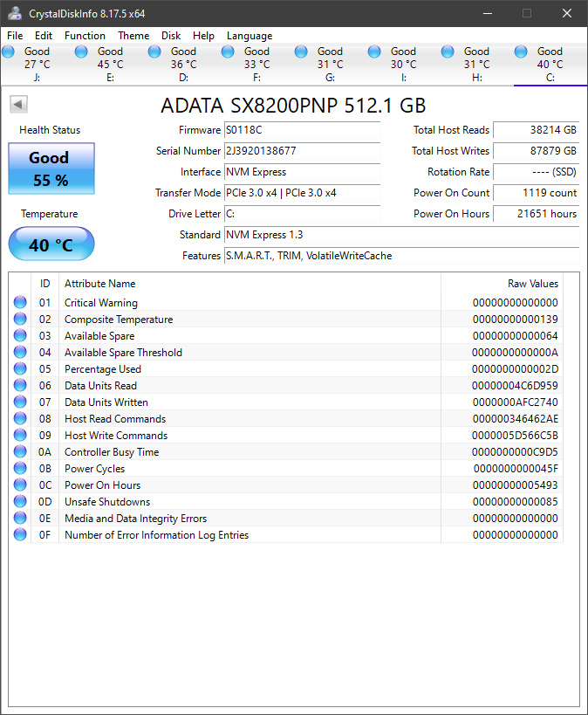The width and height of the screenshot is (588, 715).
Task: Click the Total Host Reads value 38214 GB
Action: 536,130
